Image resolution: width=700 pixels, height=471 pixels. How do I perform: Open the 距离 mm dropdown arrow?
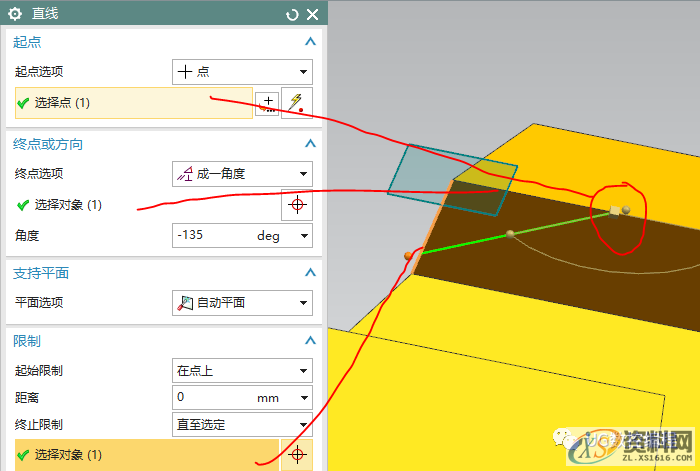[304, 398]
